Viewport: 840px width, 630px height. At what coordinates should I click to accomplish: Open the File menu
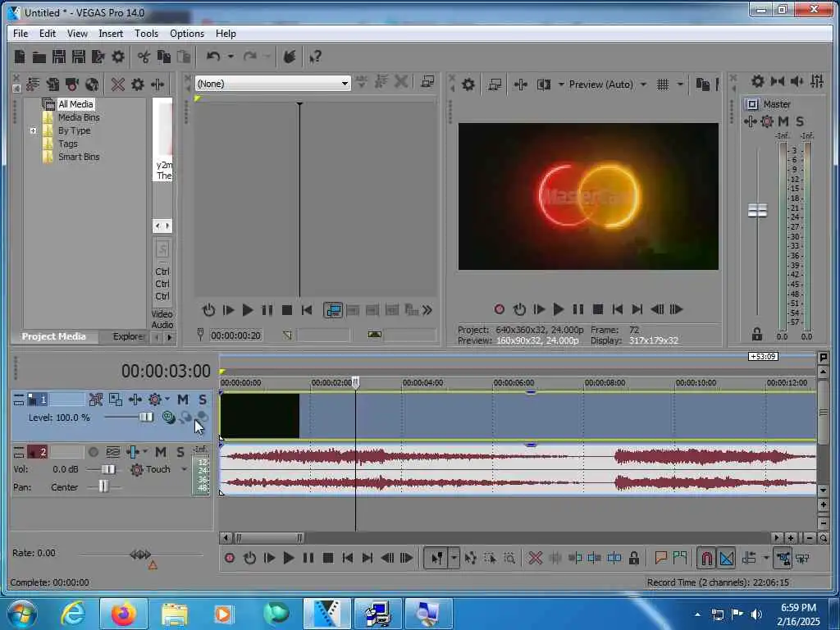pos(21,33)
